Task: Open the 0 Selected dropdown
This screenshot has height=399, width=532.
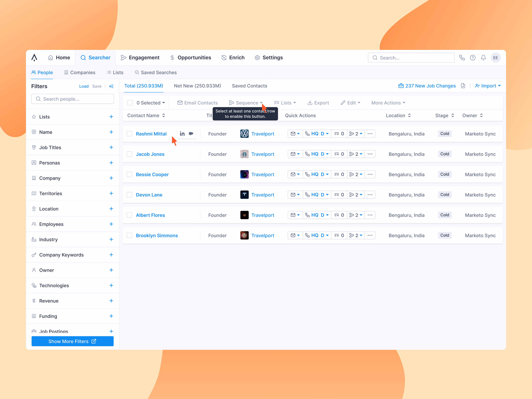Action: point(151,103)
